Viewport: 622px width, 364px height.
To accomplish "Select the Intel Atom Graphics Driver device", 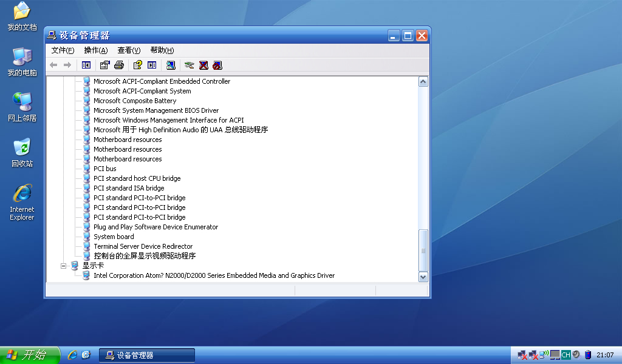I will pyautogui.click(x=214, y=275).
